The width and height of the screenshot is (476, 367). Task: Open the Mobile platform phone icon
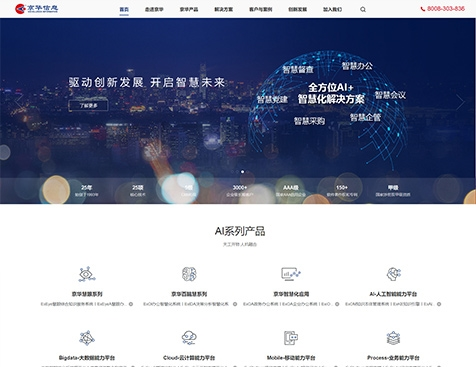[290, 338]
